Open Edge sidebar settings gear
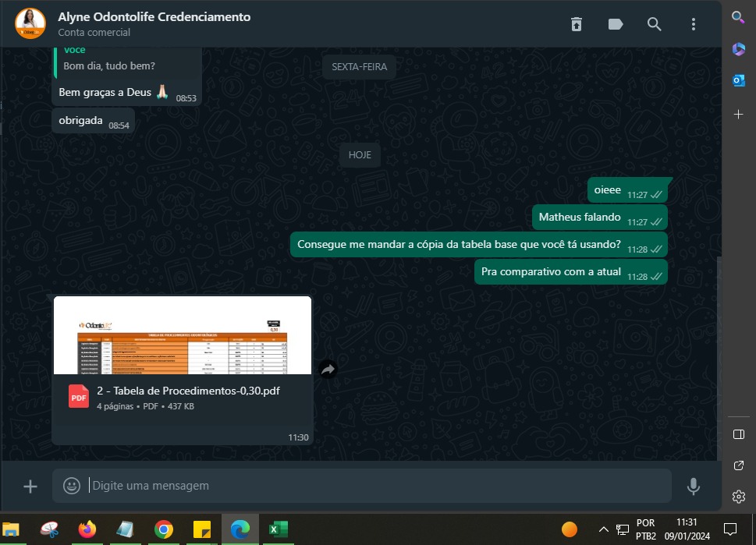This screenshot has height=545, width=756. 738,497
